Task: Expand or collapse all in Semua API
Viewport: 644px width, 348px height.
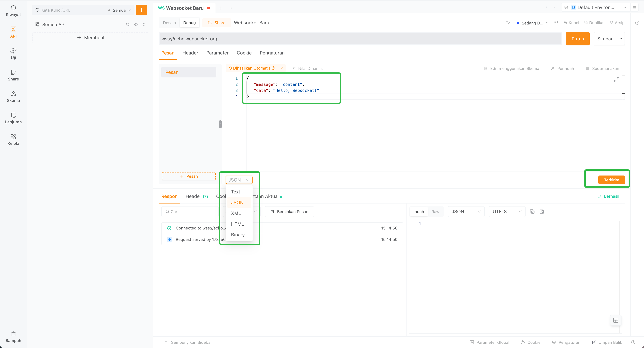Action: pos(144,24)
